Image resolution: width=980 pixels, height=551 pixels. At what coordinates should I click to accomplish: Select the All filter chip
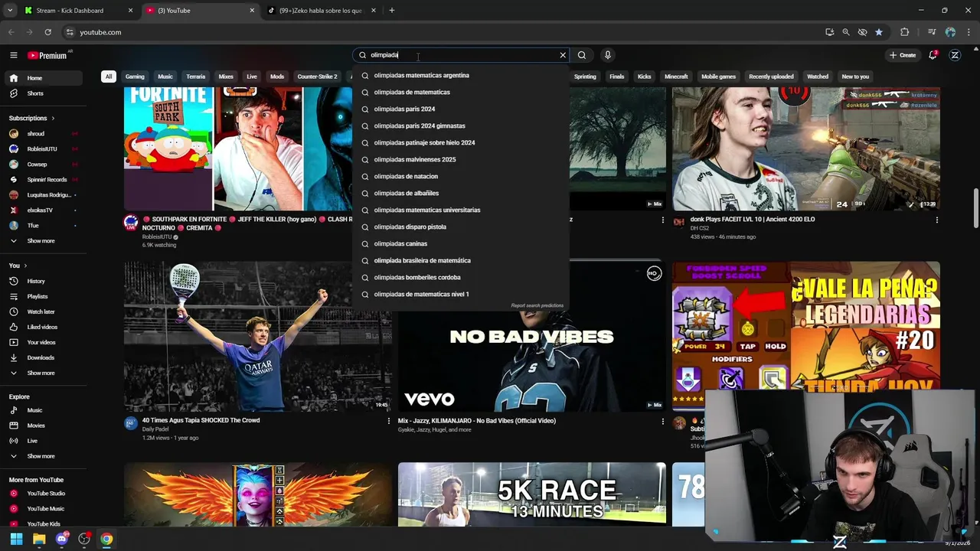109,77
